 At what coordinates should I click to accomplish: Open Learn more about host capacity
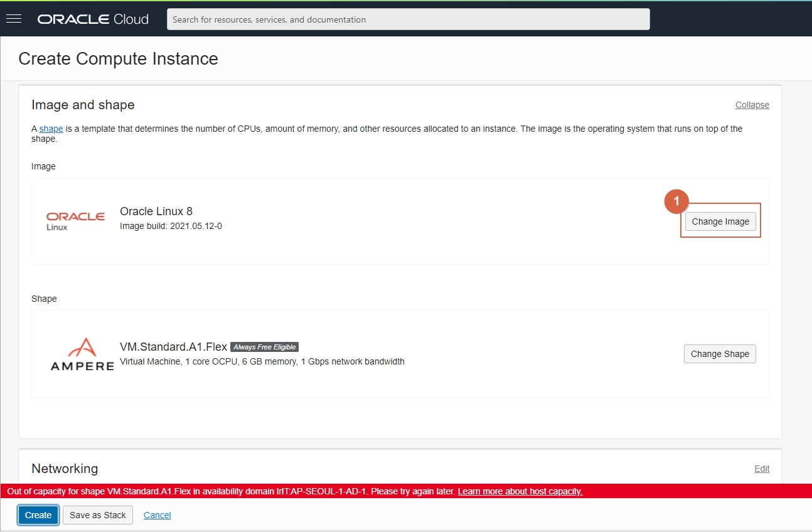[520, 491]
